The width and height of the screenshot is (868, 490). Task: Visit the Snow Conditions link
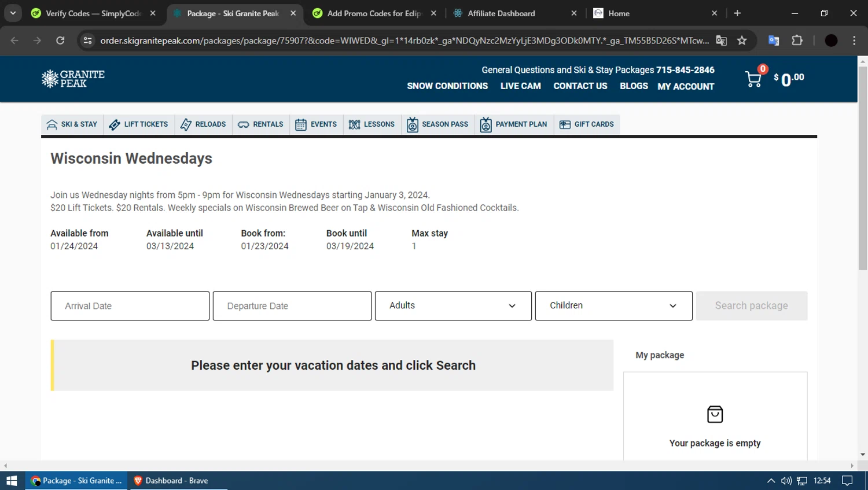(x=447, y=86)
